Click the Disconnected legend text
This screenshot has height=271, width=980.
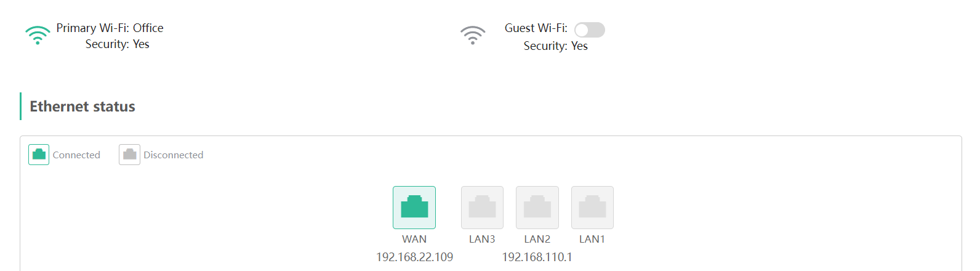pyautogui.click(x=173, y=155)
